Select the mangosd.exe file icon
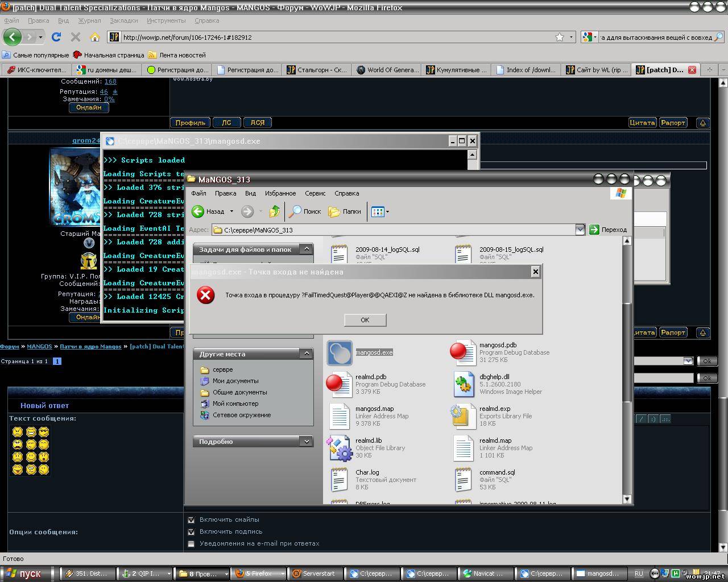Image resolution: width=728 pixels, height=582 pixels. [340, 352]
